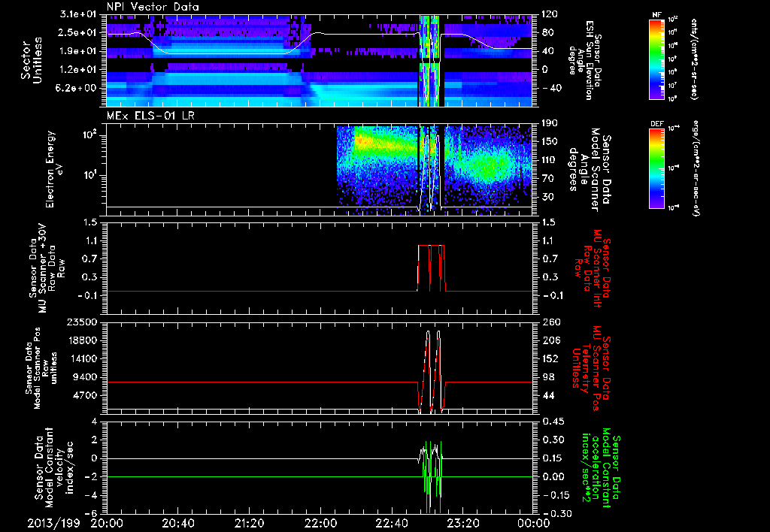Viewport: 770px width, 532px height.
Task: Click the '21:20' time axis label
Action: (x=250, y=523)
